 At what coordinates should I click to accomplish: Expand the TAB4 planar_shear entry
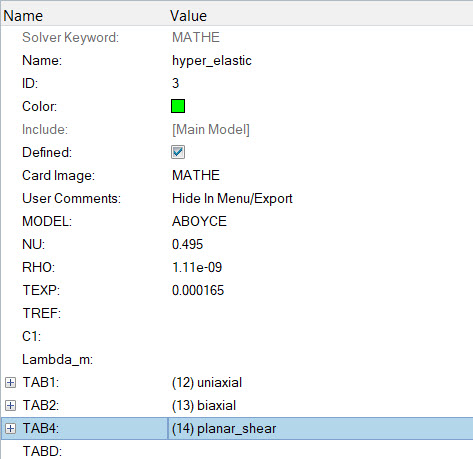pos(10,429)
